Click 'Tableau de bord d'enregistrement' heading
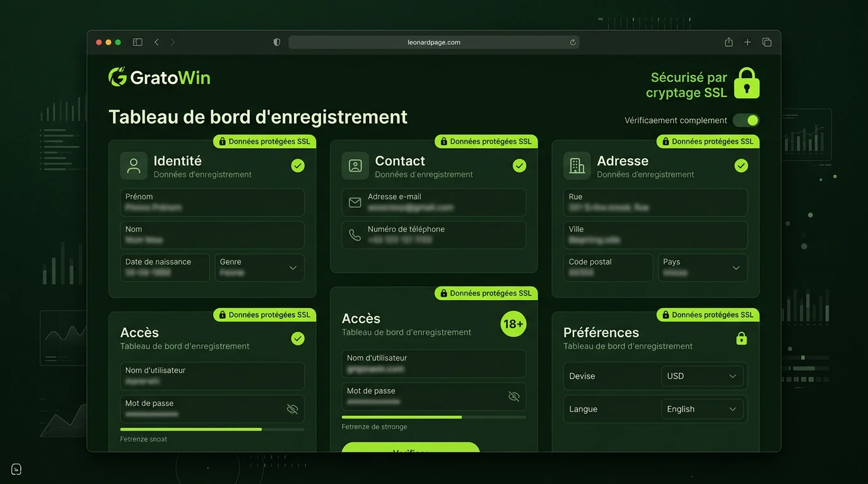The width and height of the screenshot is (868, 484). 258,117
